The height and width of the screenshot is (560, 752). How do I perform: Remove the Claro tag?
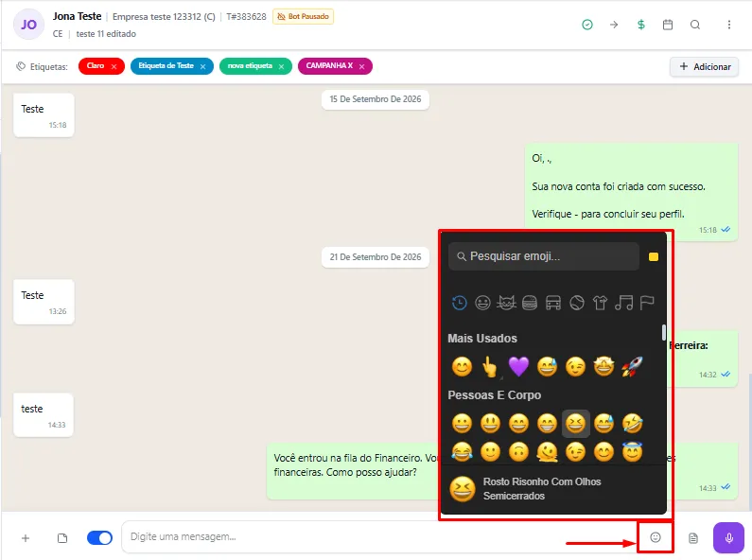pyautogui.click(x=114, y=66)
